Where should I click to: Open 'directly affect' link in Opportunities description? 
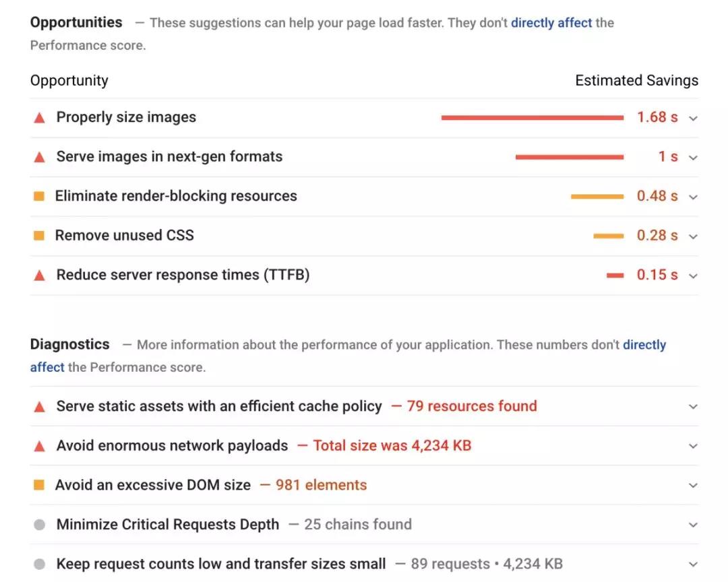tap(551, 23)
